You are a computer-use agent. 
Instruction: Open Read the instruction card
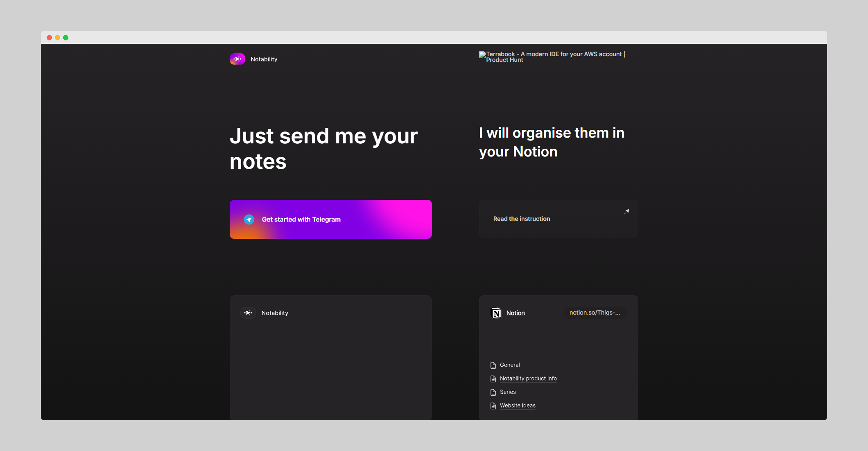[x=558, y=219]
